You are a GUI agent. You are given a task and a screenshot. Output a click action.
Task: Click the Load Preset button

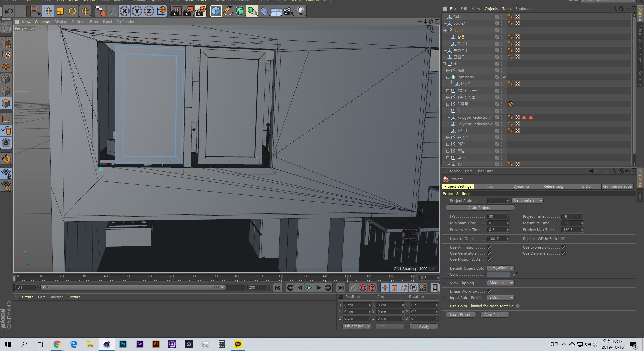point(461,315)
